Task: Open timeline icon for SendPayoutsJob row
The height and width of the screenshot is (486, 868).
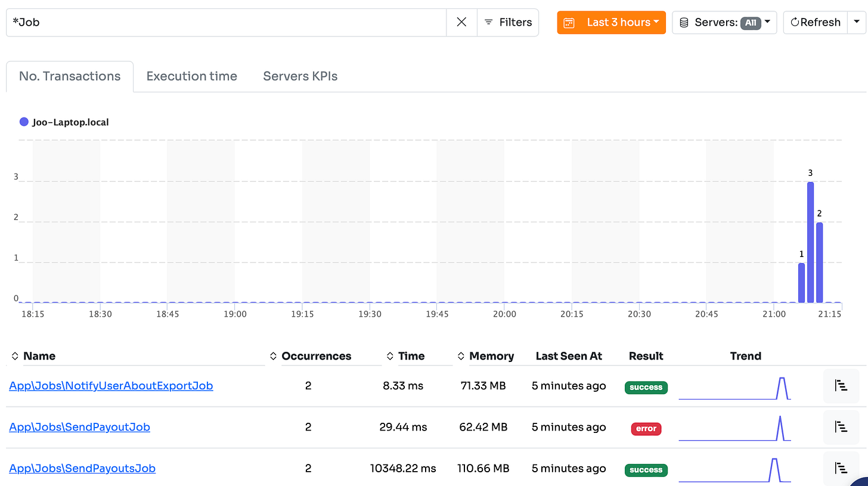Action: point(841,468)
